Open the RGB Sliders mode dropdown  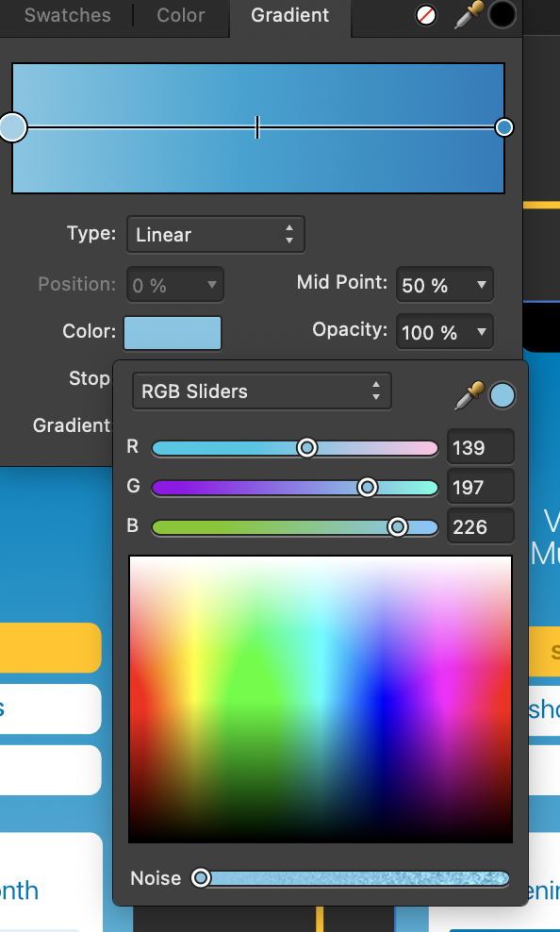click(262, 391)
